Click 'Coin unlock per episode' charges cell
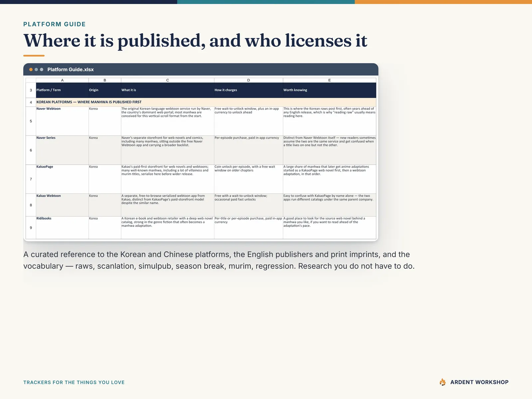 248,179
